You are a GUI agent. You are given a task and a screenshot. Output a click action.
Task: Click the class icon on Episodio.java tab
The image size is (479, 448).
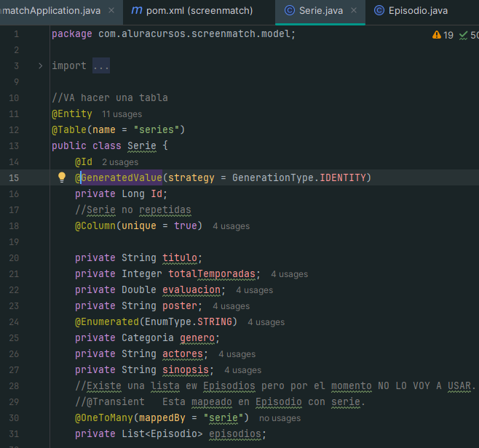[x=379, y=11]
